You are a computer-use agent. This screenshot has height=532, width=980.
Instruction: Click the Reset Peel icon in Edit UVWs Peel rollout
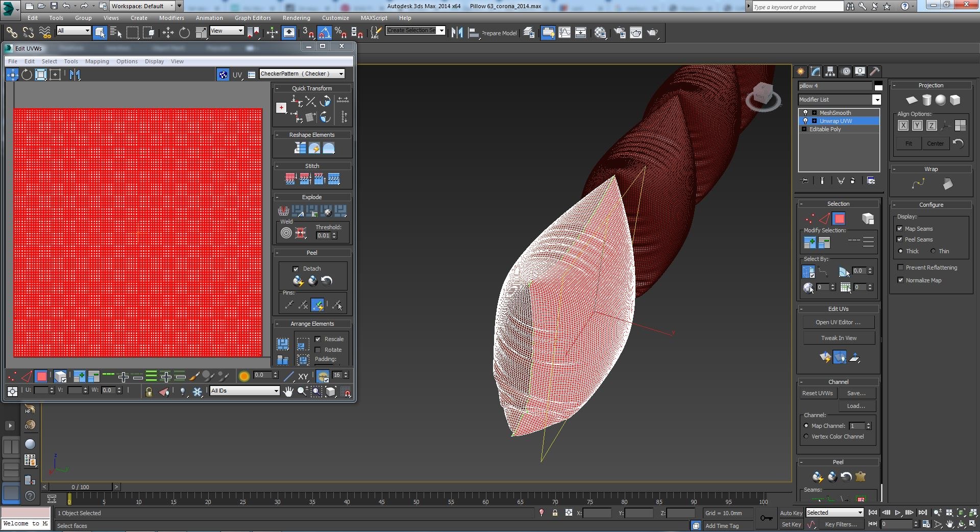click(x=327, y=281)
